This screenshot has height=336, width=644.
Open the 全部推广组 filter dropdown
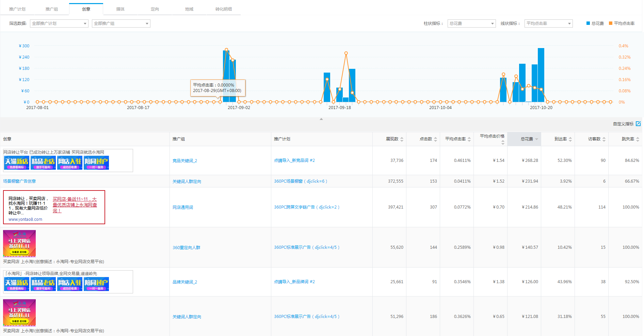coord(121,24)
